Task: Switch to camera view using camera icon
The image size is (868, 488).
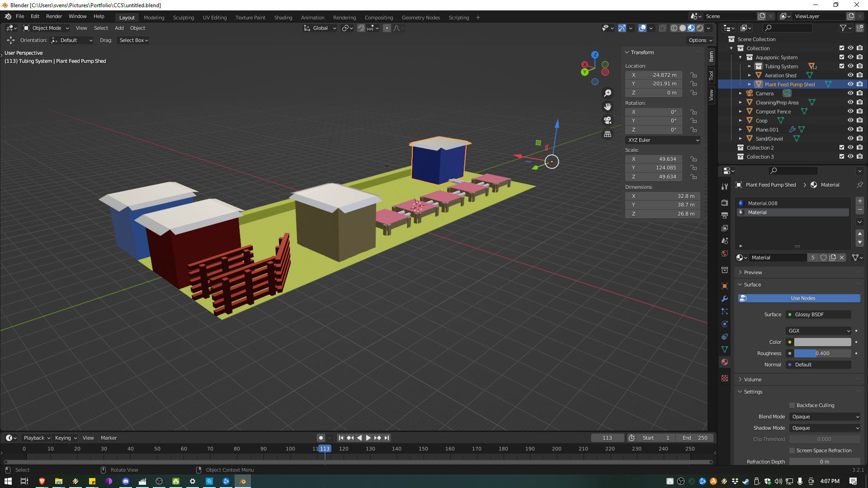Action: point(608,121)
